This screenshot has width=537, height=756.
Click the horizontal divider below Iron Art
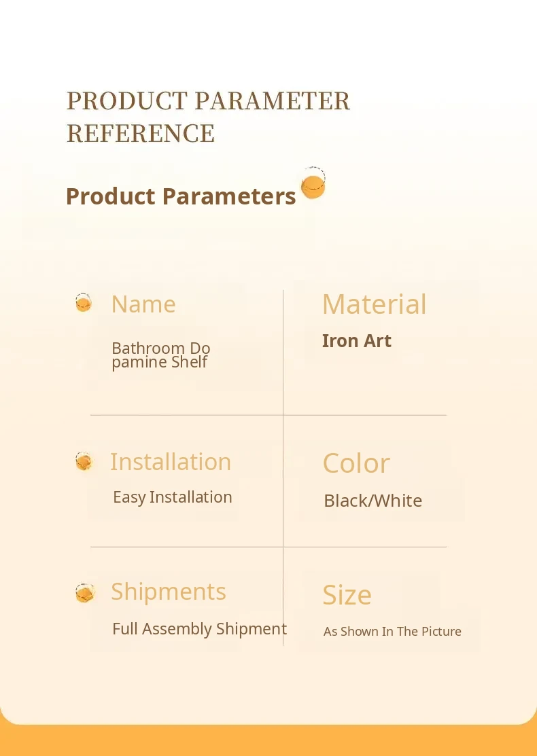point(365,415)
